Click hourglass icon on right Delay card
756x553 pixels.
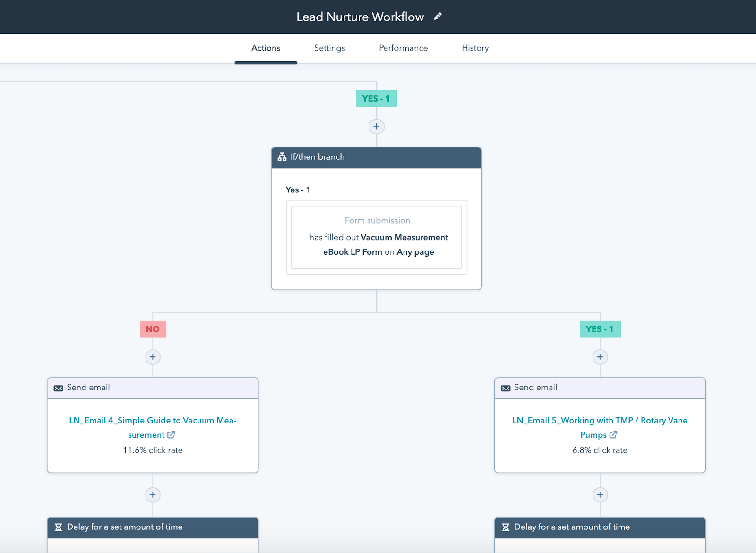tap(506, 527)
